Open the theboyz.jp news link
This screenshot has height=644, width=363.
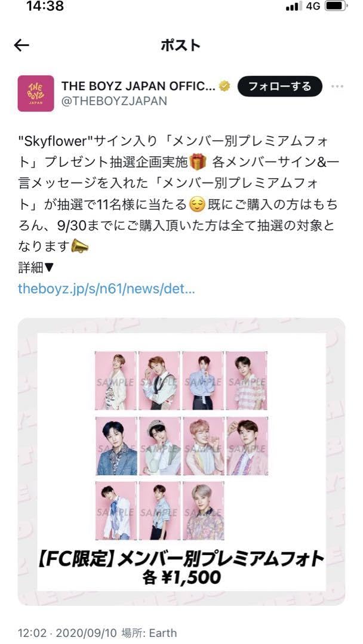tap(106, 289)
